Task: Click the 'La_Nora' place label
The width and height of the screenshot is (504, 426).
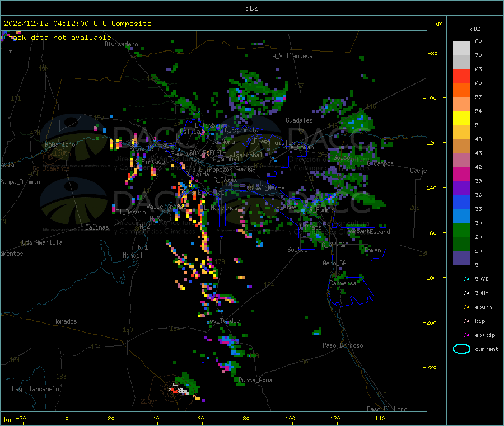Action: (x=223, y=142)
